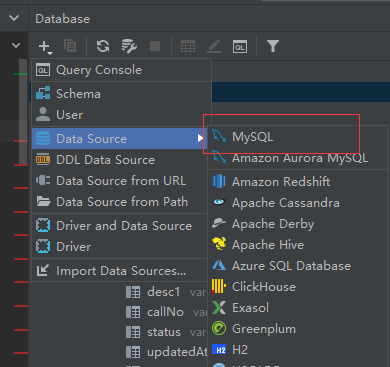The image size is (390, 367).
Task: Choose MySQL from data source list
Action: click(x=297, y=137)
